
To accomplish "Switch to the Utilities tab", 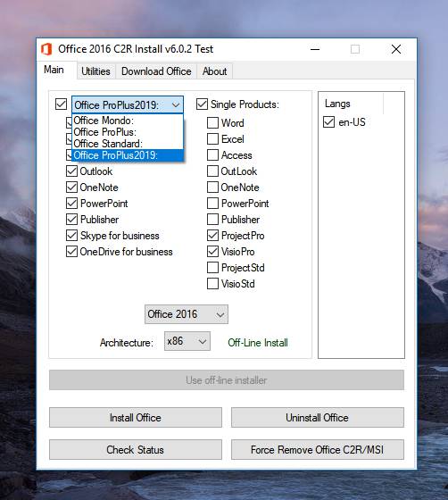I will click(x=95, y=71).
